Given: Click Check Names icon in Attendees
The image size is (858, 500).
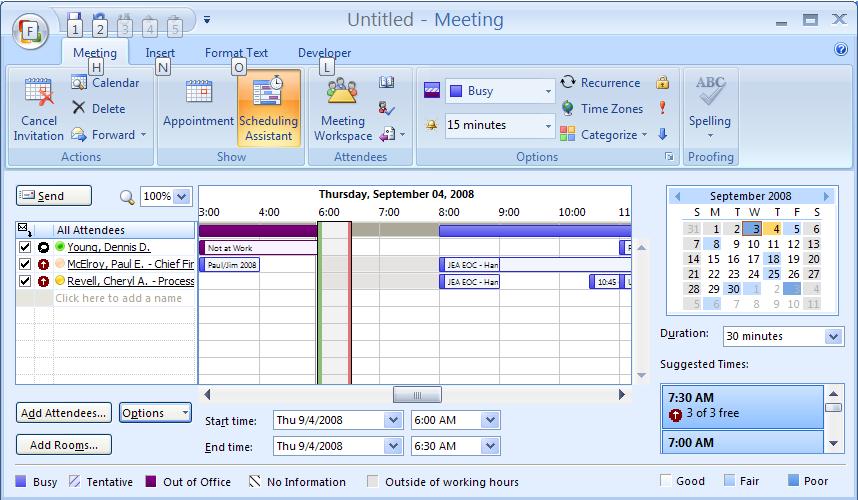Looking at the screenshot, I should click(386, 108).
